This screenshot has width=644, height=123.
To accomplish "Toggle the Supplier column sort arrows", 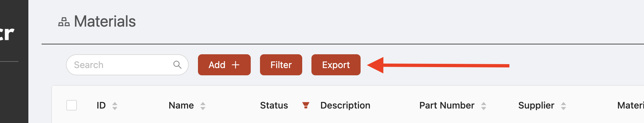I will coord(563,106).
